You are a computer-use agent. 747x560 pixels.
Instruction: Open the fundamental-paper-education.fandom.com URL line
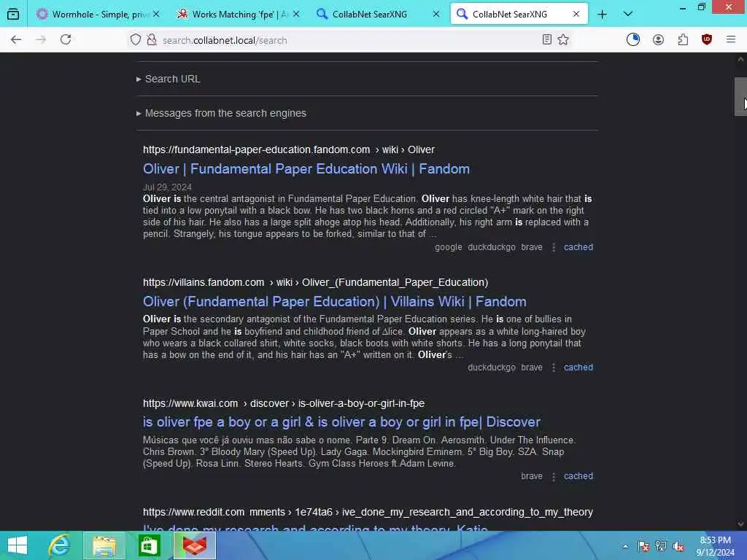click(289, 149)
